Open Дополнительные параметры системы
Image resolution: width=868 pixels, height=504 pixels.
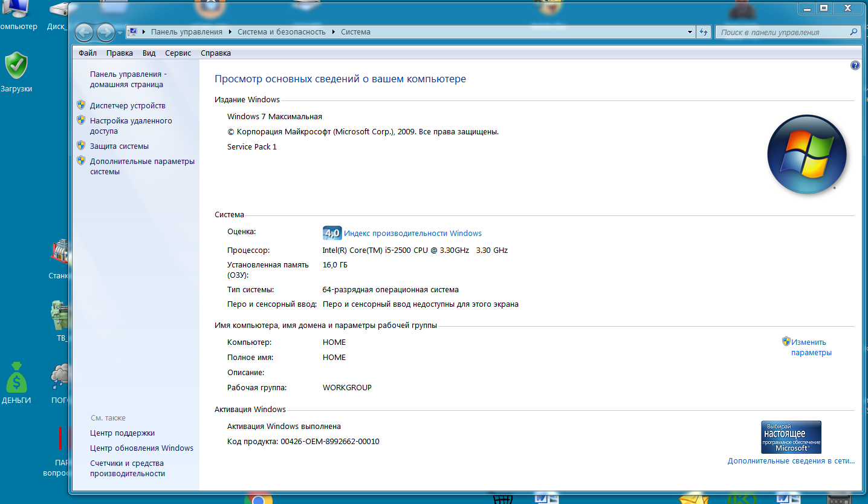[x=142, y=166]
